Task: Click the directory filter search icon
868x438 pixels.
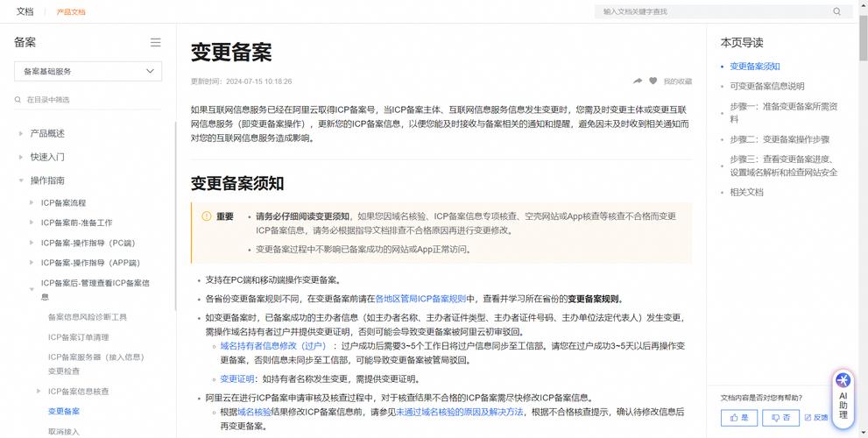Action: [18, 100]
